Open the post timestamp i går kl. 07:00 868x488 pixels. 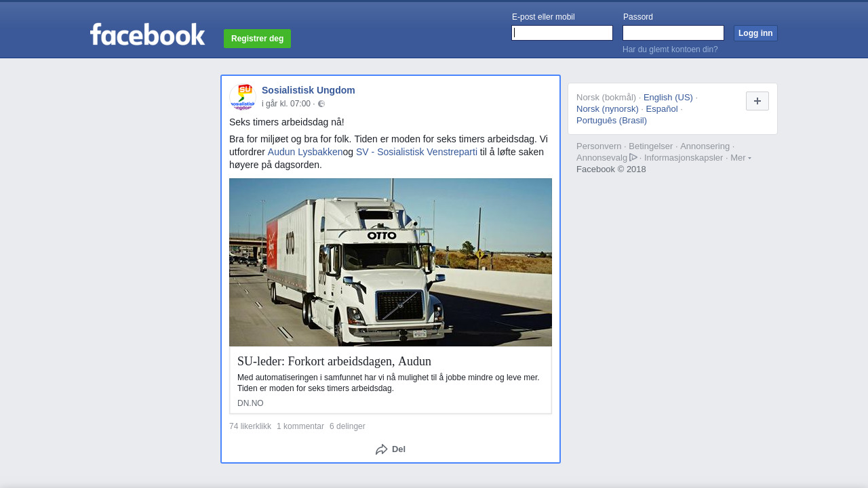coord(286,104)
